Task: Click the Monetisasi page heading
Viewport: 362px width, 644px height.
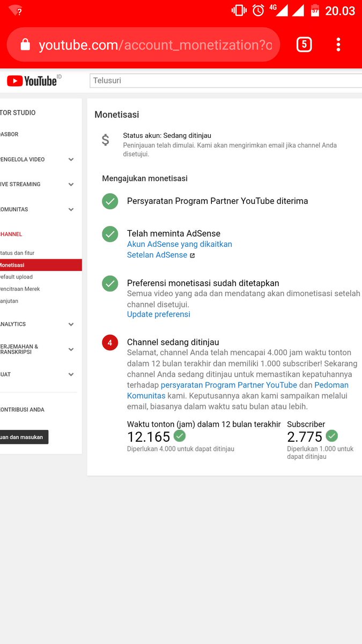Action: point(117,114)
